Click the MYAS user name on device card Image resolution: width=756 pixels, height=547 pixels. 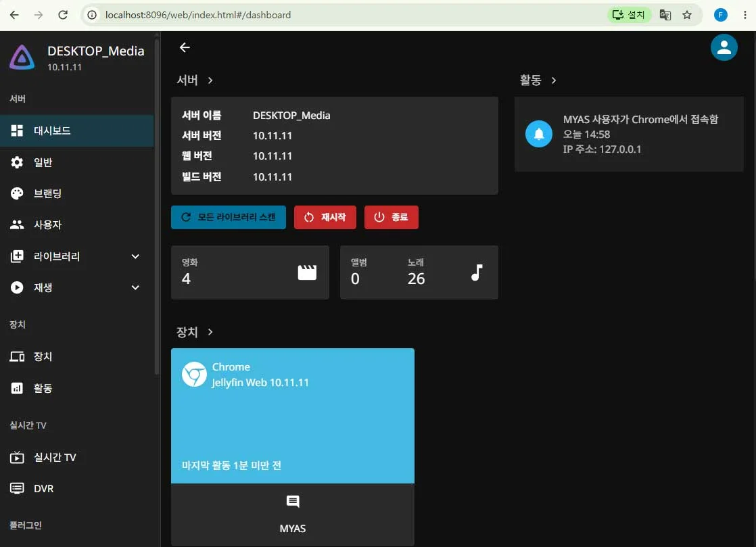point(293,529)
